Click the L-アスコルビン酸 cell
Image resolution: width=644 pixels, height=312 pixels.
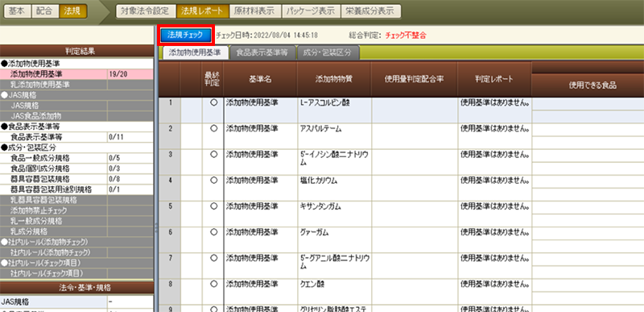coord(334,110)
